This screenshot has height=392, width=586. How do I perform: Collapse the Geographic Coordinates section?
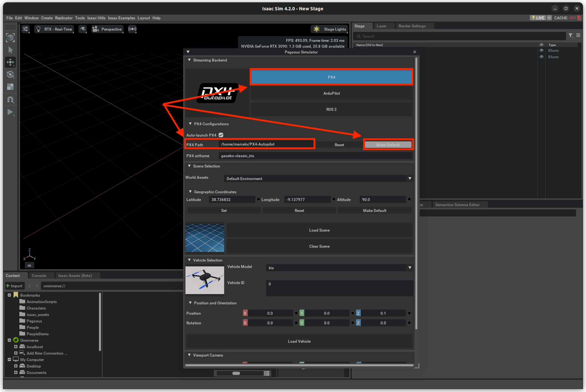point(190,192)
